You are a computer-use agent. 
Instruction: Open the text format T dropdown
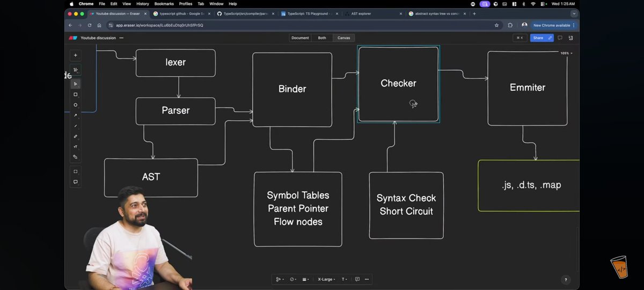345,279
